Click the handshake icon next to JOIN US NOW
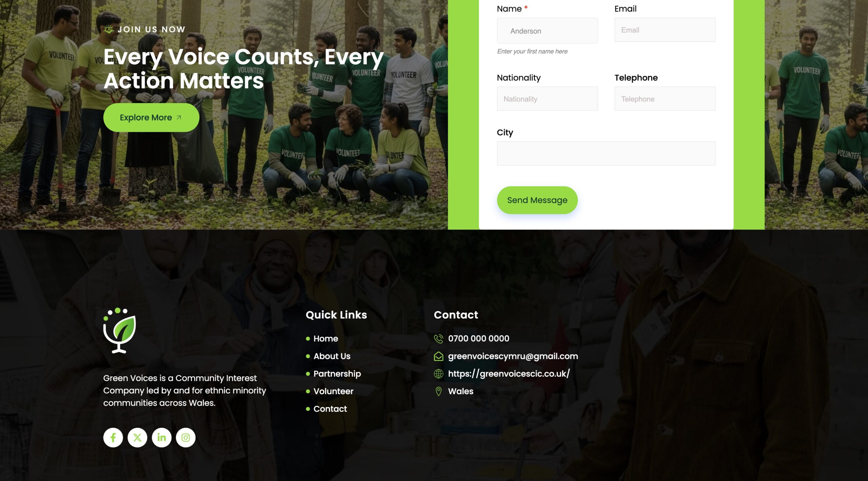 tap(108, 29)
